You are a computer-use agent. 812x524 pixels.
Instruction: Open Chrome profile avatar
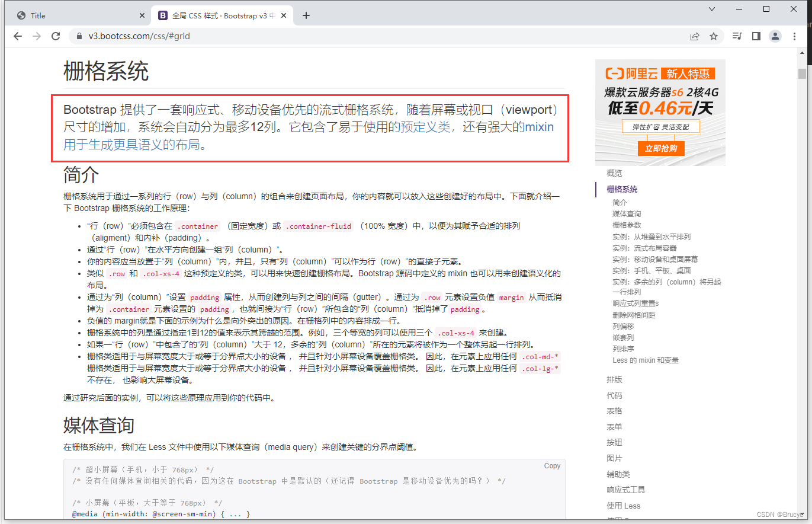tap(775, 36)
